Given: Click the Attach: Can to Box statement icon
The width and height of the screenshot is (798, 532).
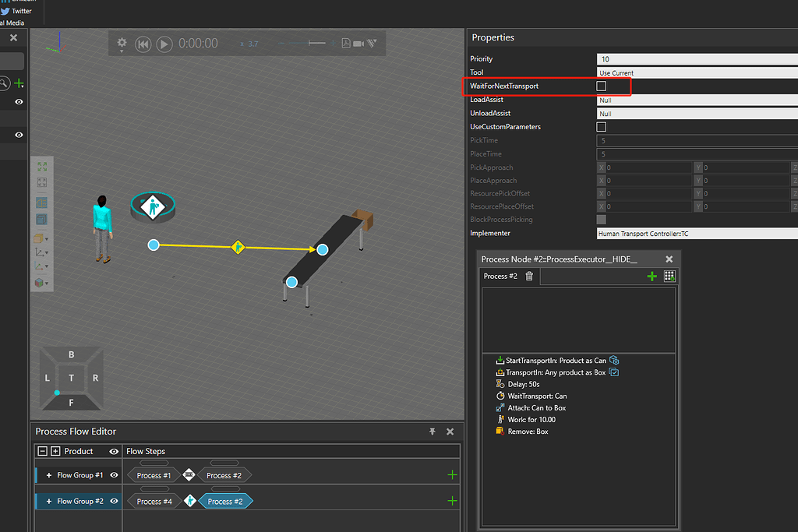Looking at the screenshot, I should click(500, 407).
